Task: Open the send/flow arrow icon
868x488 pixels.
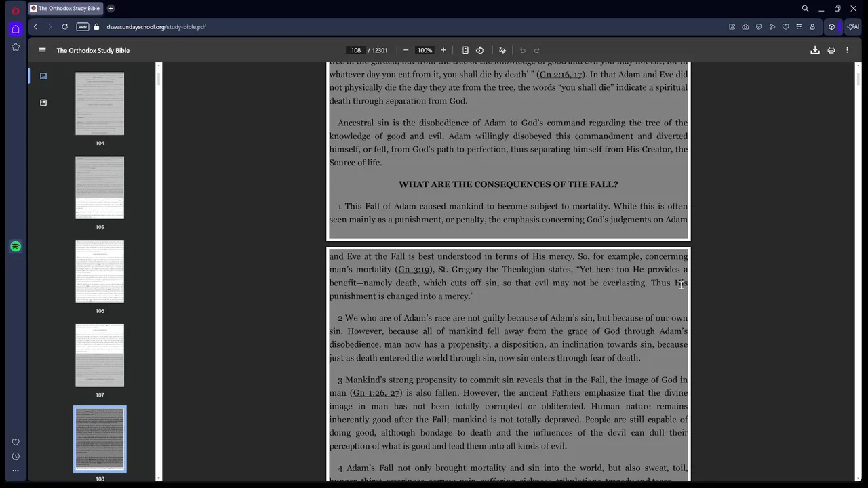Action: (x=772, y=27)
